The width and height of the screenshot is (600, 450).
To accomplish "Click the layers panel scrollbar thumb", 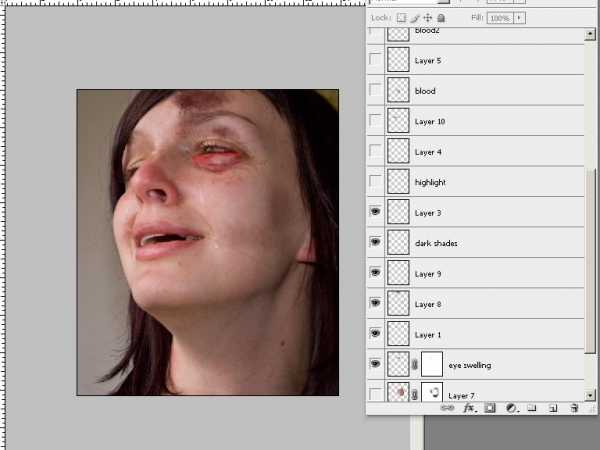I will (x=590, y=261).
